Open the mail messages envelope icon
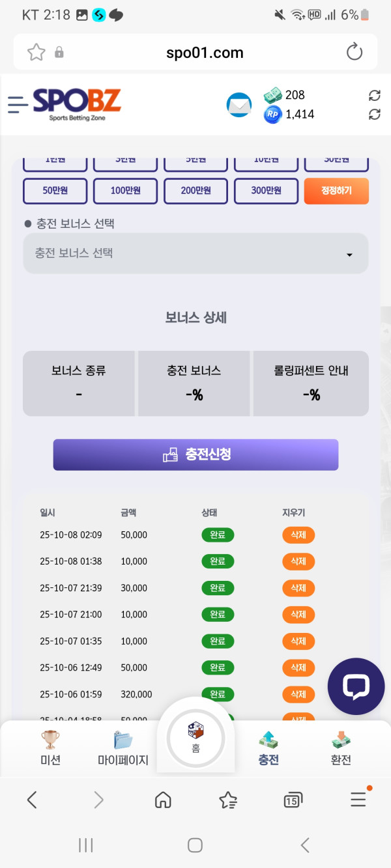391x868 pixels. point(239,105)
